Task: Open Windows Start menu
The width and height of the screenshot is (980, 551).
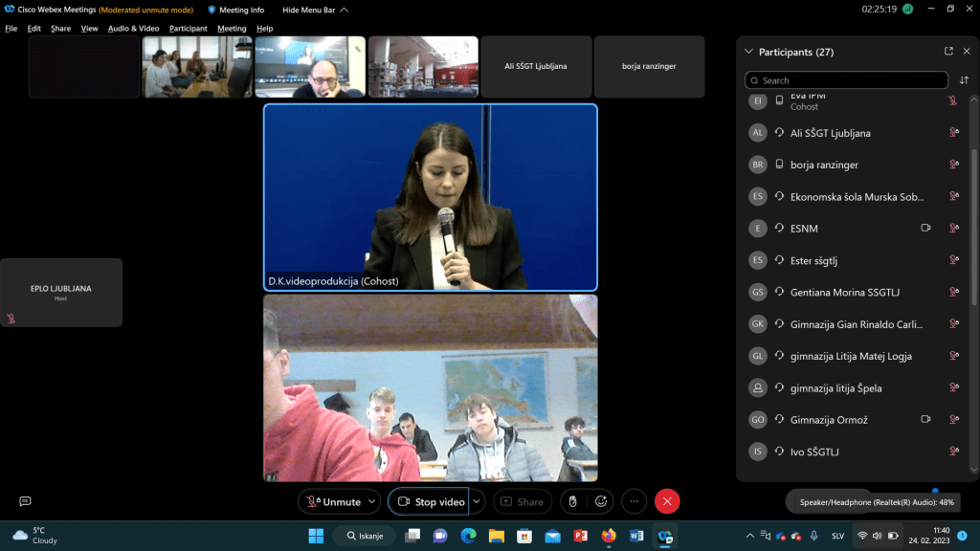Action: point(316,536)
